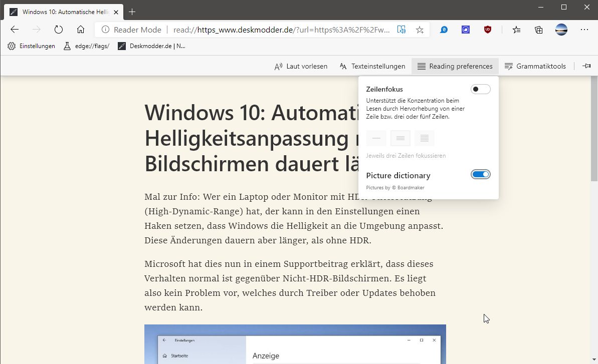Select one-line focus icon
Image resolution: width=598 pixels, height=364 pixels.
[376, 138]
